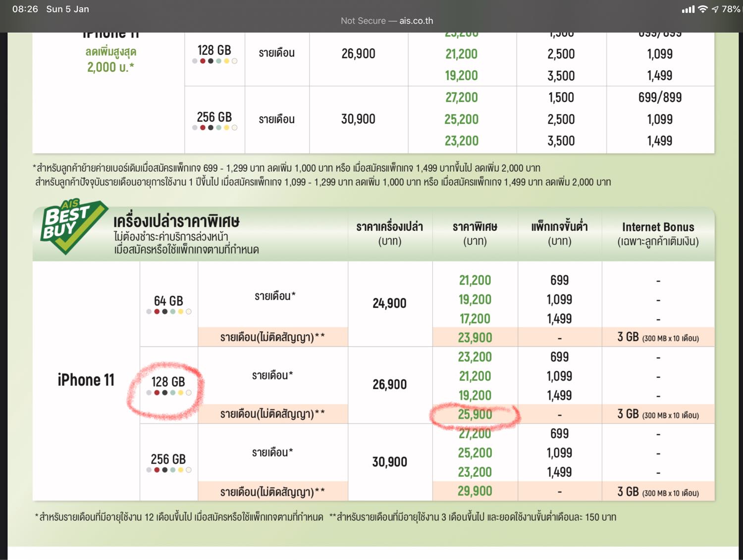Pick the yellow color dot under 64 GB
The image size is (743, 560).
181,311
